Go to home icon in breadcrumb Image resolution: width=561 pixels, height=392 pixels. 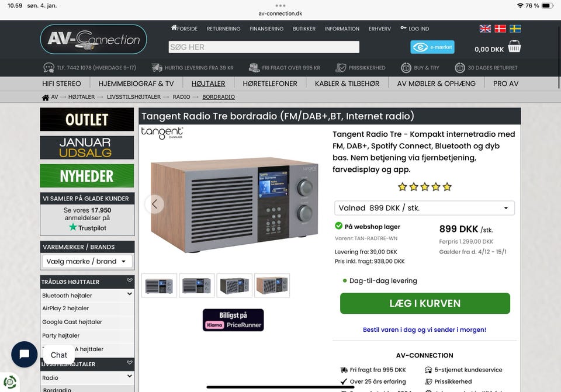coord(46,98)
